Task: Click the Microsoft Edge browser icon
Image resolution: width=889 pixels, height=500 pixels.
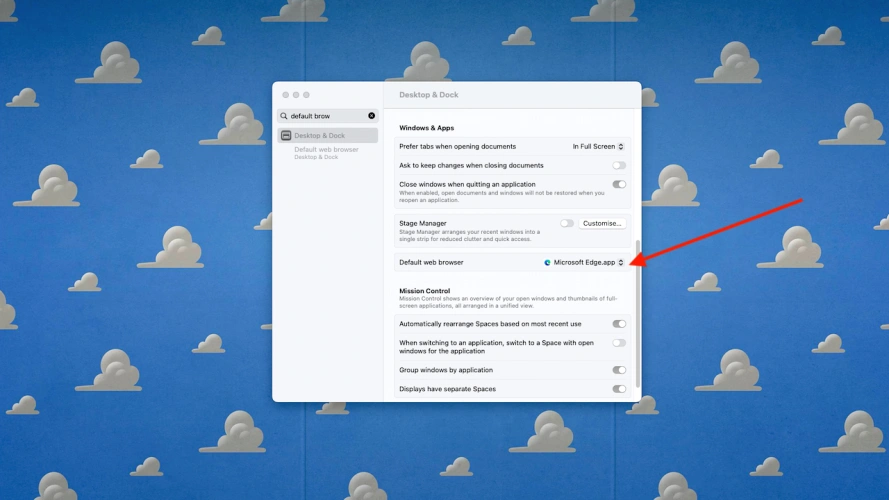Action: (x=547, y=263)
